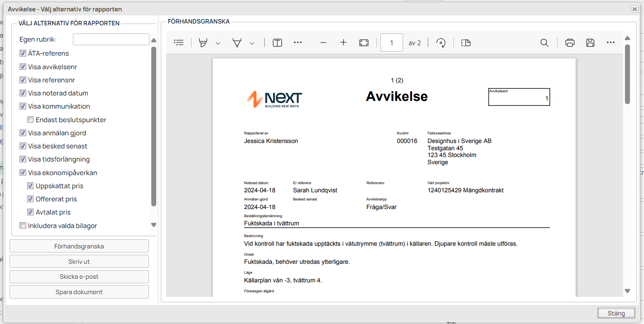Image resolution: width=644 pixels, height=324 pixels.
Task: Click options list scroll down arrow
Action: click(x=154, y=225)
